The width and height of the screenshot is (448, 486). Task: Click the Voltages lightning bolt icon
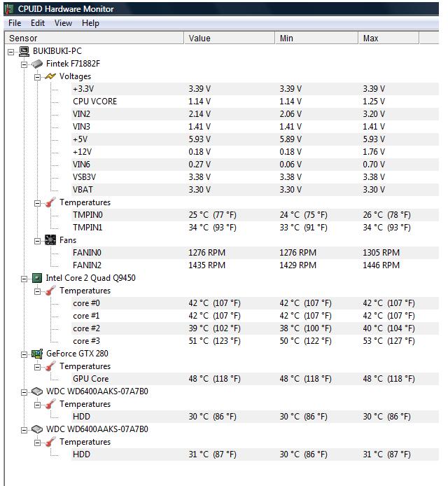point(50,76)
